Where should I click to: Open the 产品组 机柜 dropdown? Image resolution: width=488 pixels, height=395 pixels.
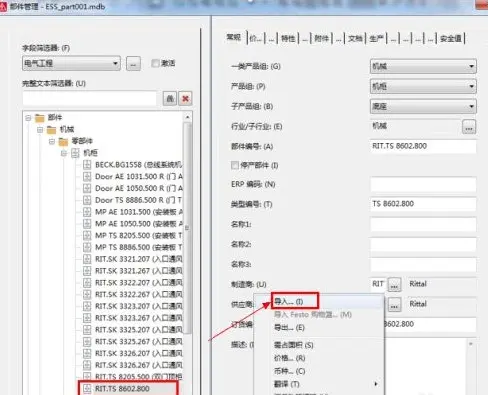[x=423, y=86]
